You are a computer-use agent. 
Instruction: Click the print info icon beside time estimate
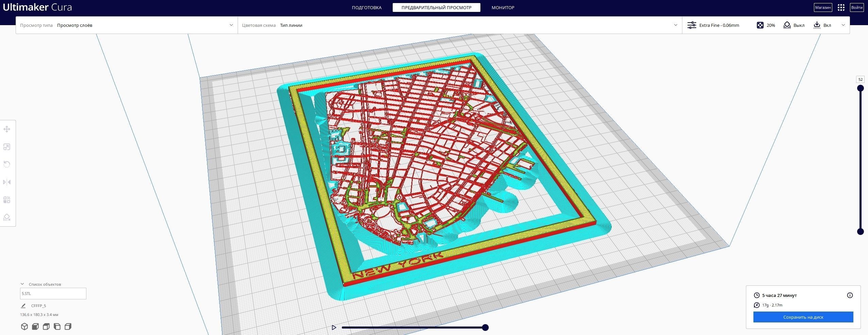point(850,295)
